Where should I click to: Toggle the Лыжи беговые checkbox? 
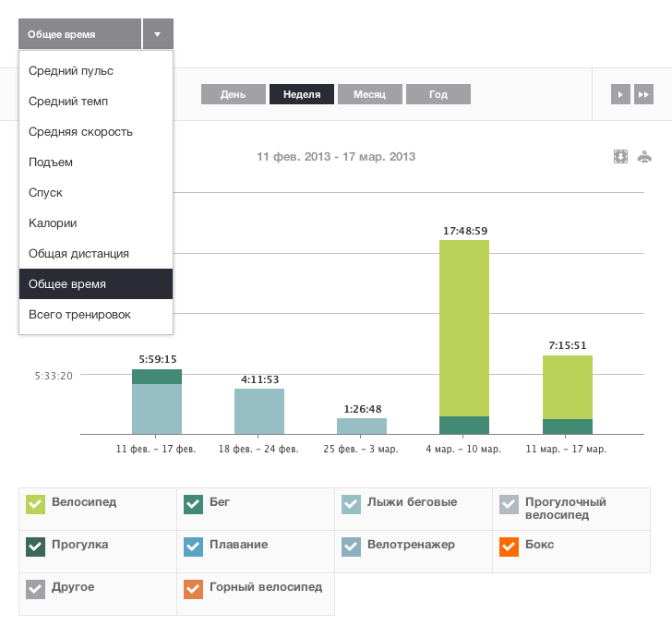[x=352, y=504]
